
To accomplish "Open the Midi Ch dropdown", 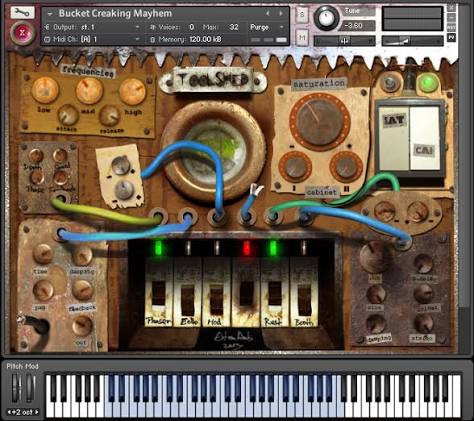I will tap(92, 39).
